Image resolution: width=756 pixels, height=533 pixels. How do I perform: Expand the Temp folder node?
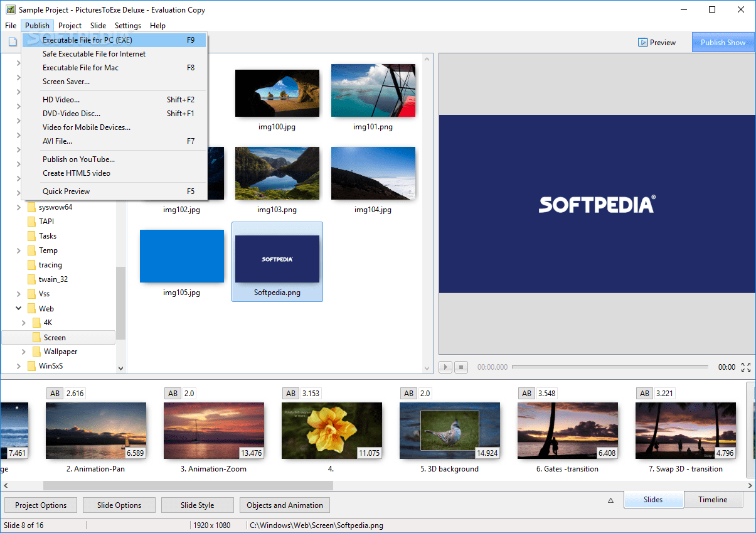(x=18, y=250)
